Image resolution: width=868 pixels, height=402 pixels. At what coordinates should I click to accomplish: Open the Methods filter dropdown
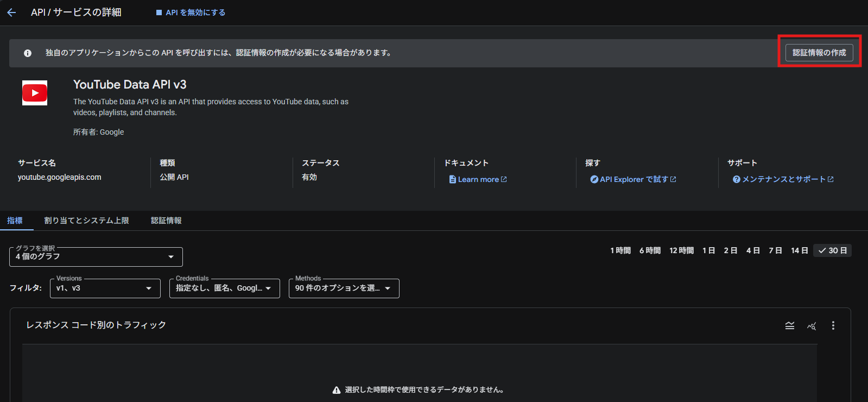tap(344, 288)
